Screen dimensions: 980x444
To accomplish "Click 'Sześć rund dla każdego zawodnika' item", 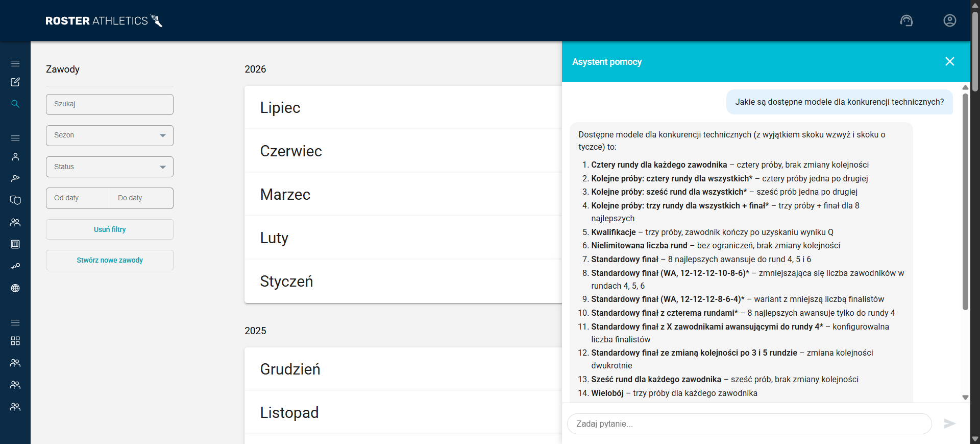I will click(725, 379).
